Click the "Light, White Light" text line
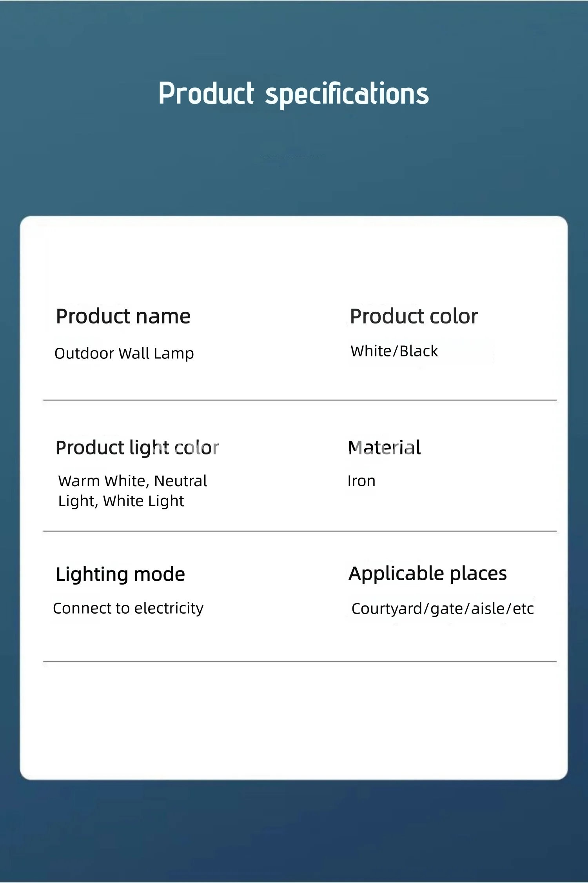Viewport: 588px width, 883px height. (121, 501)
